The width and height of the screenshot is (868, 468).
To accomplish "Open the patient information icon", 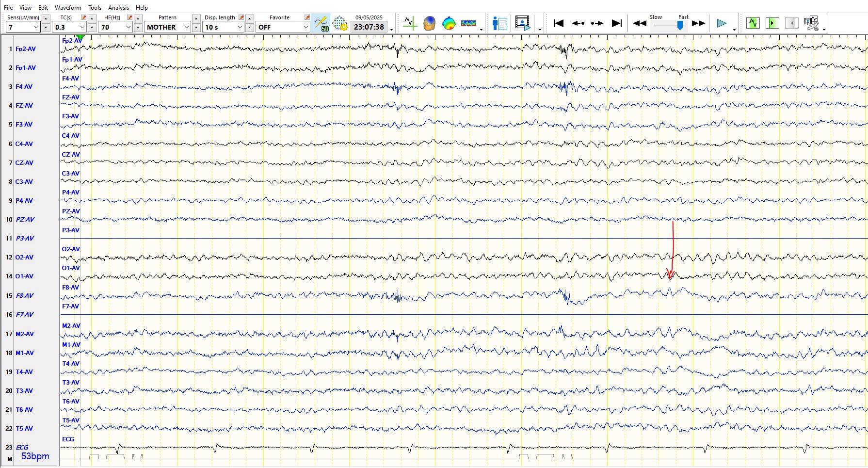I will click(x=499, y=23).
